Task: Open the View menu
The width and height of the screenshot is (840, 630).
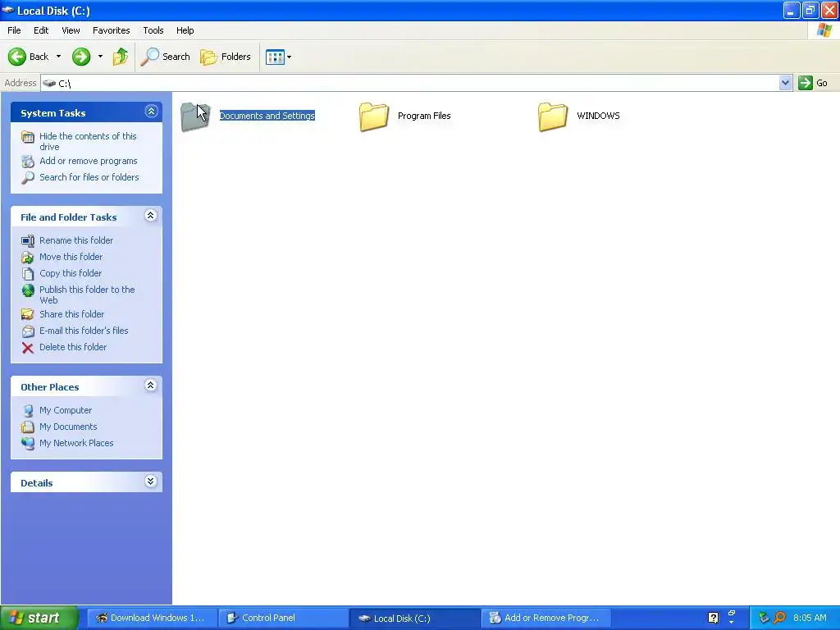Action: tap(71, 30)
